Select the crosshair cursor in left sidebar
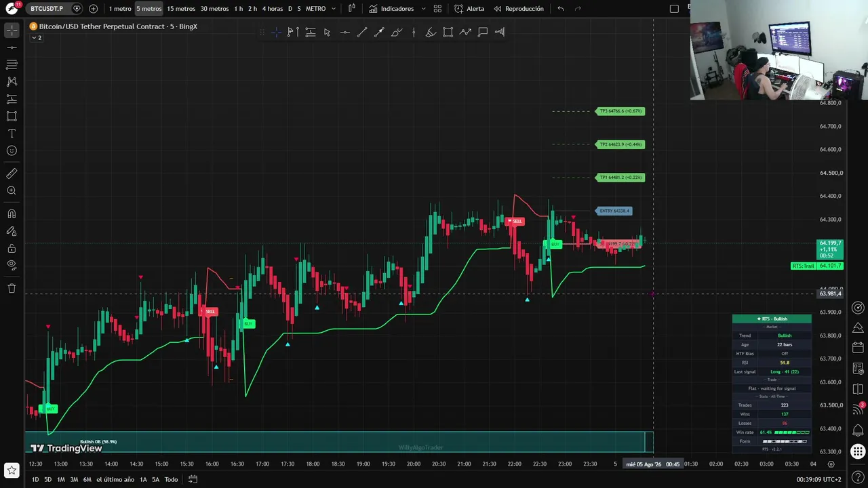This screenshot has height=488, width=868. pos(12,30)
